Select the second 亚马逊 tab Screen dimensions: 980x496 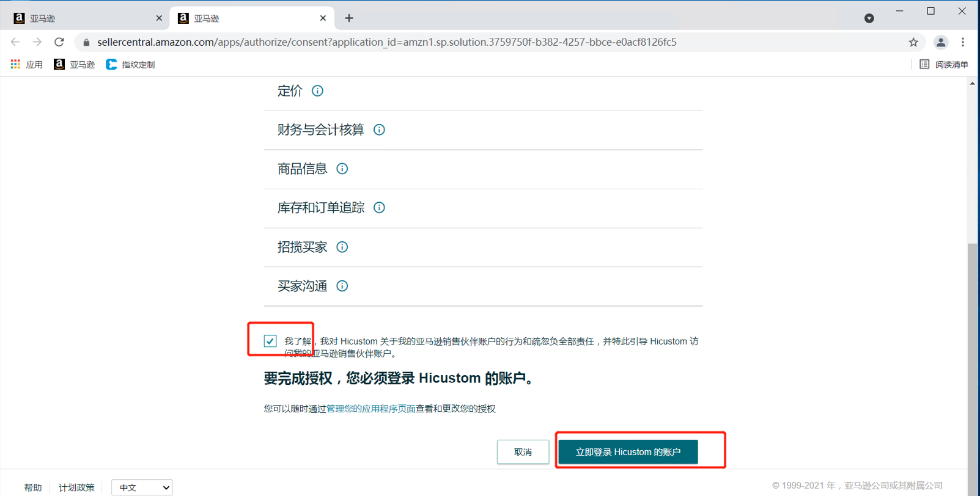[x=252, y=18]
